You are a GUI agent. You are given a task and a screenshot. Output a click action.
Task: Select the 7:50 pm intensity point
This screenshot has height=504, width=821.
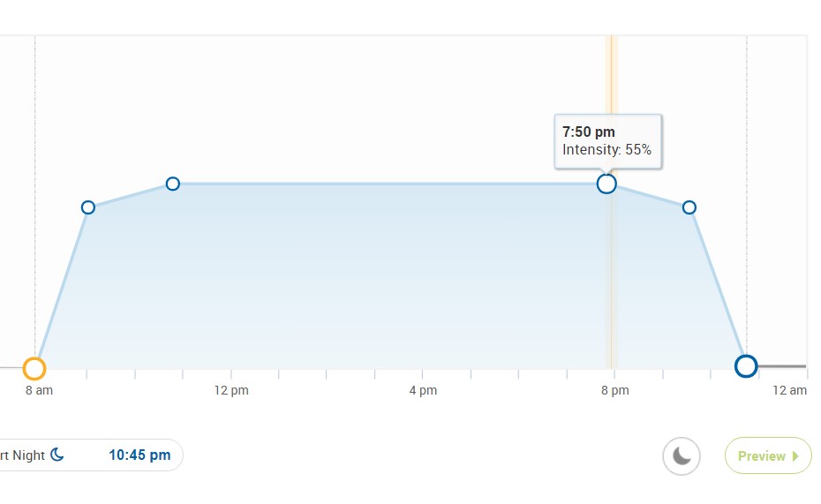606,184
